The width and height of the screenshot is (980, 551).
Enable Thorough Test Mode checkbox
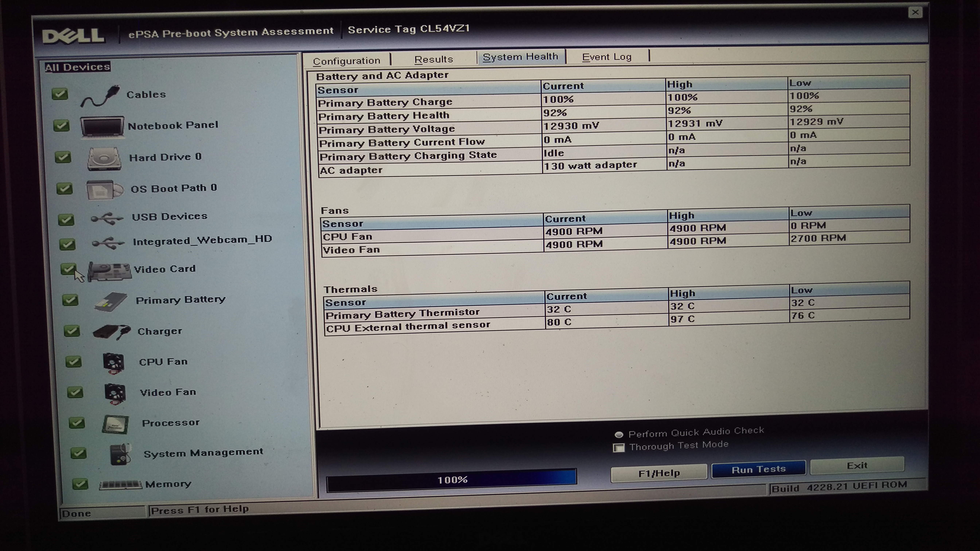619,448
